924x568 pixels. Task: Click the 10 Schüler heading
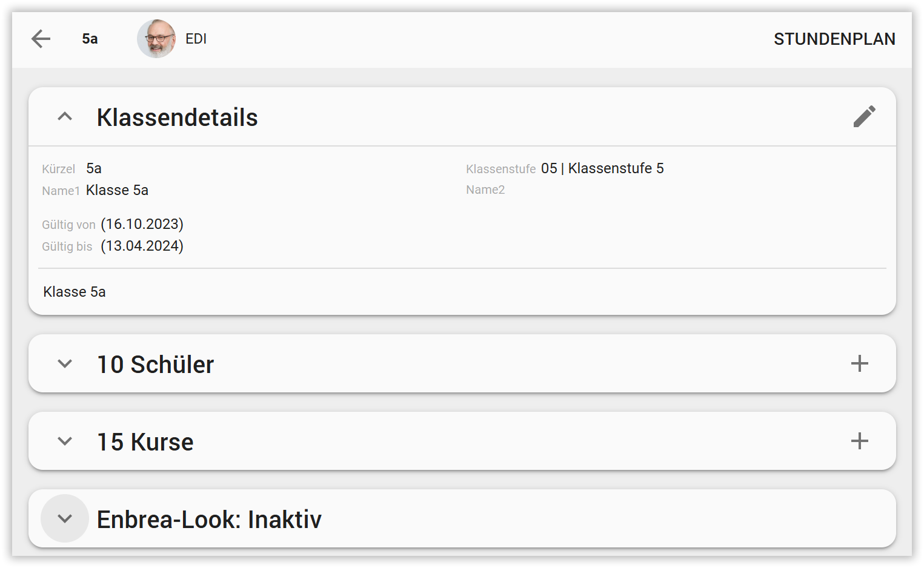(x=155, y=364)
